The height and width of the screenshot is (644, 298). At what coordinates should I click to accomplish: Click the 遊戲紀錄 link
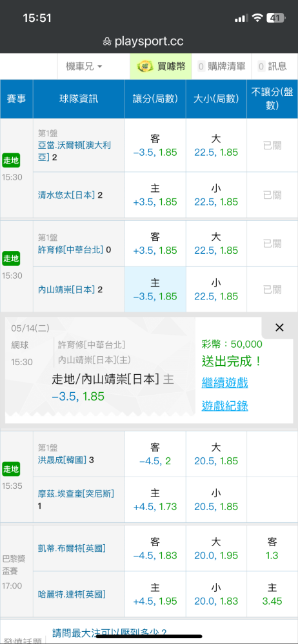click(224, 406)
